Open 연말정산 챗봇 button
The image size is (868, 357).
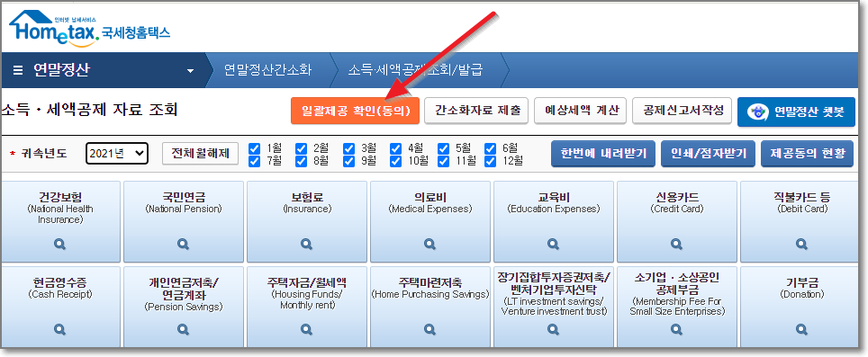pyautogui.click(x=796, y=112)
